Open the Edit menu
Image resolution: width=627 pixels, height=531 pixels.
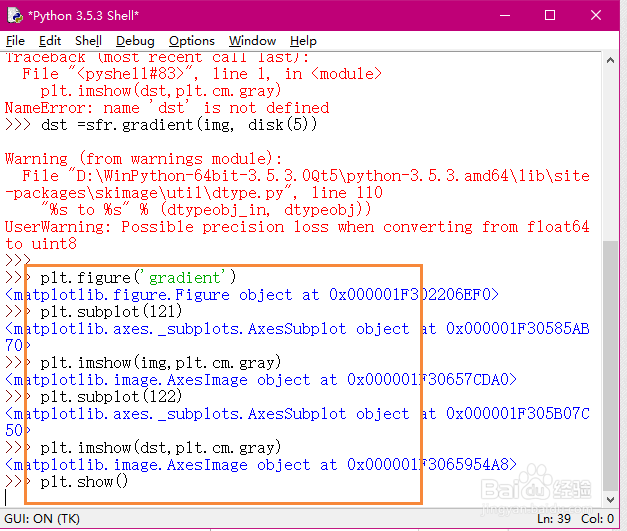[50, 41]
